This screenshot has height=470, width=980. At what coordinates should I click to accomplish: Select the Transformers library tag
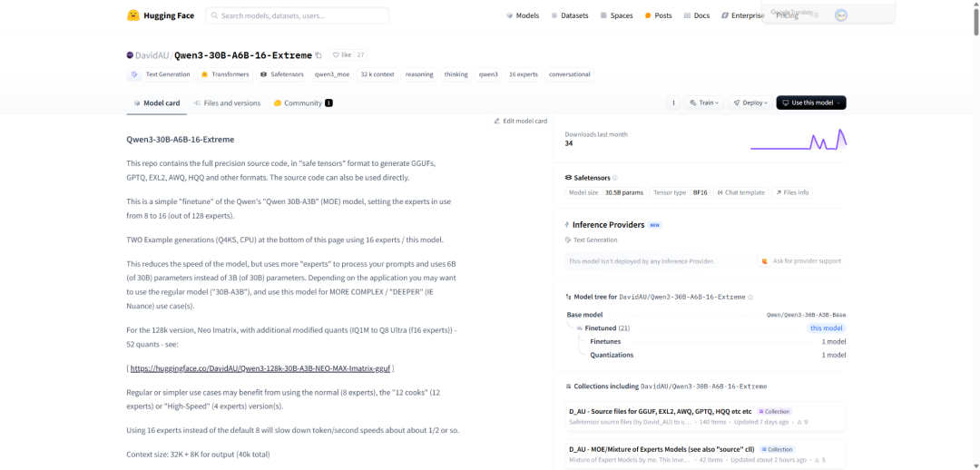pos(225,74)
